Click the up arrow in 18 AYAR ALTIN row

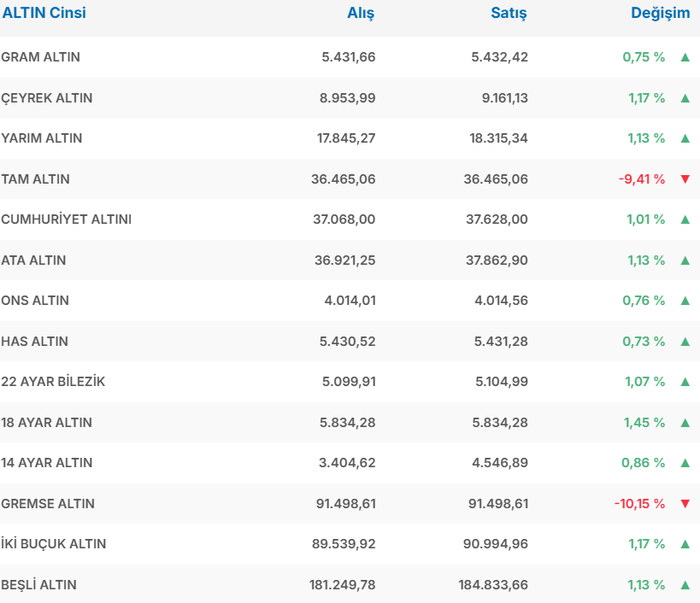coord(685,423)
